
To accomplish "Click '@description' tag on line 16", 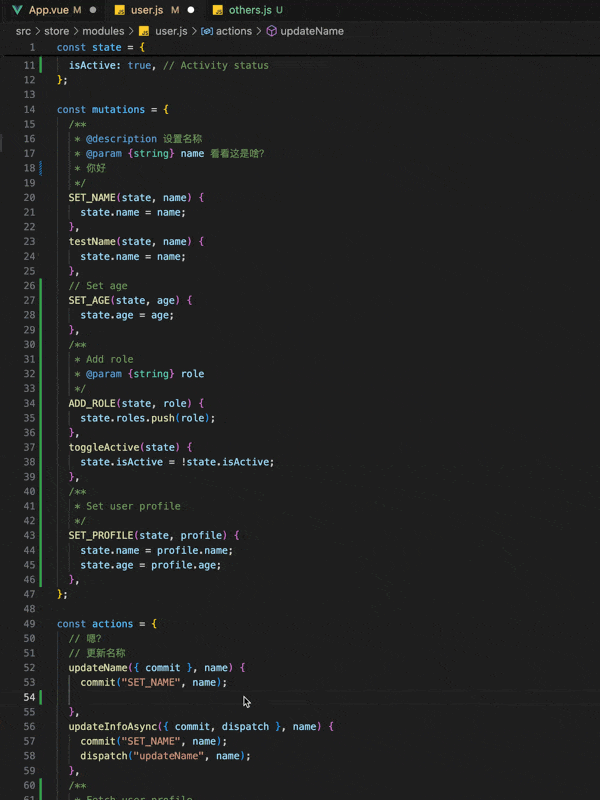I will tap(121, 139).
